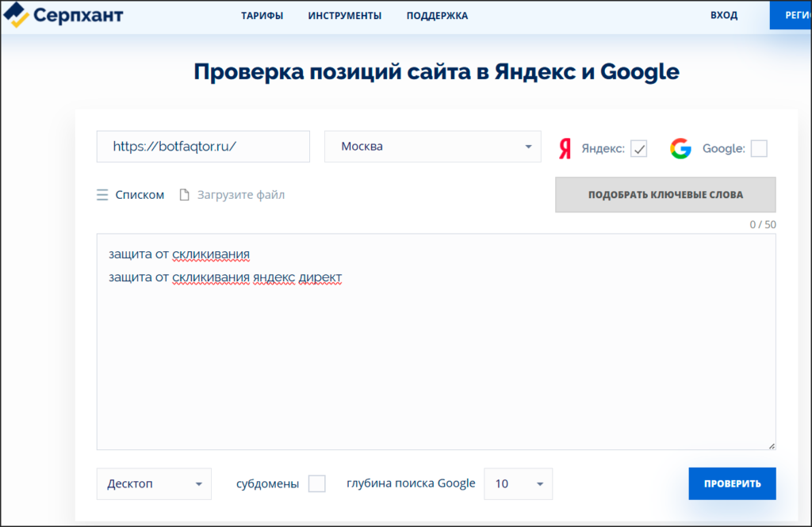This screenshot has width=812, height=527.
Task: Click the глубина поиска Google label
Action: [411, 483]
